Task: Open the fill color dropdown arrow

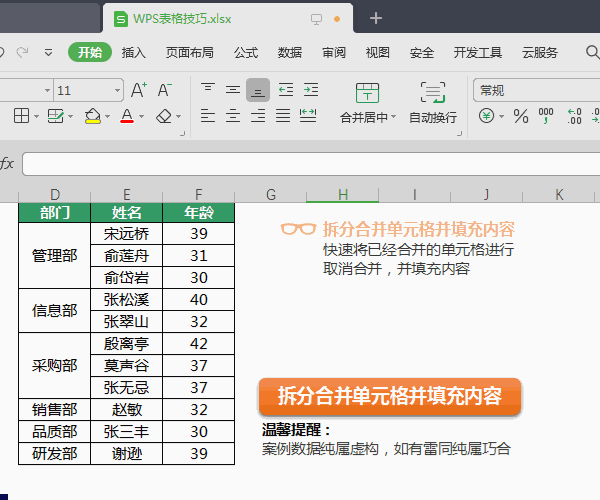Action: (x=107, y=116)
